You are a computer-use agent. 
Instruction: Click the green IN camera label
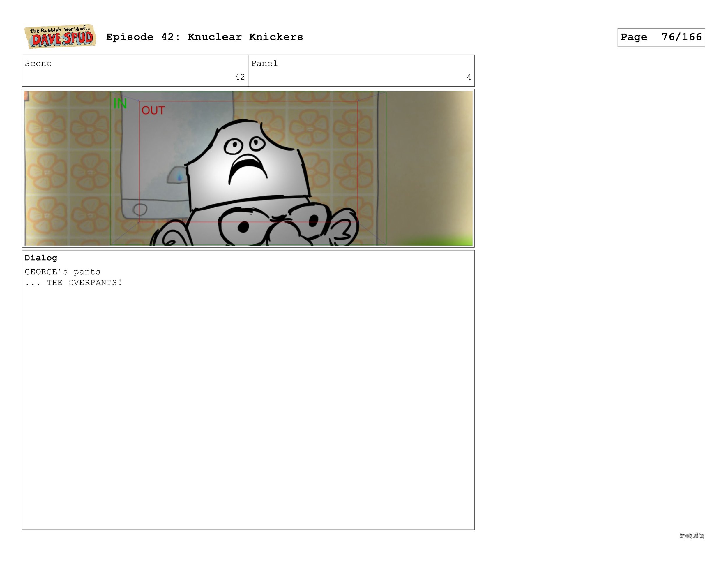120,103
